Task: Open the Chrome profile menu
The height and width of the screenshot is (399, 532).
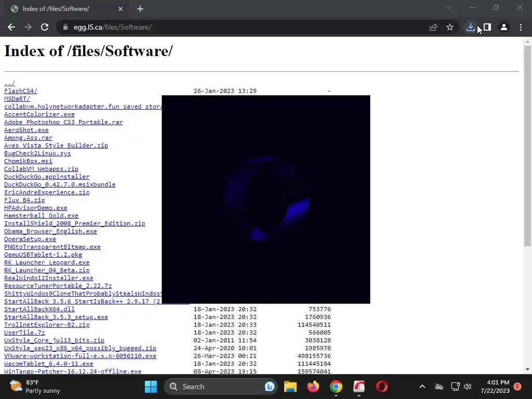Action: pyautogui.click(x=504, y=27)
